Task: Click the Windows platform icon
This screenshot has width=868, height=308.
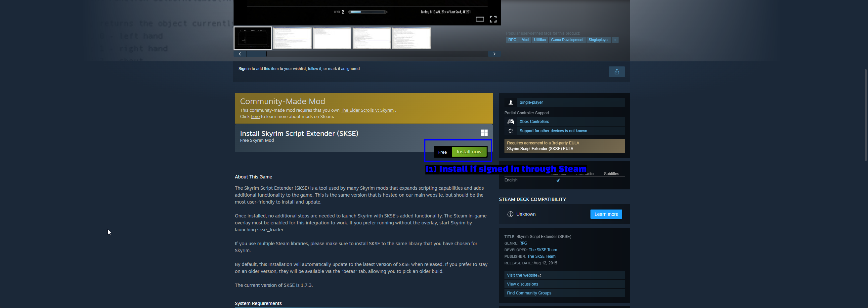Action: [484, 133]
